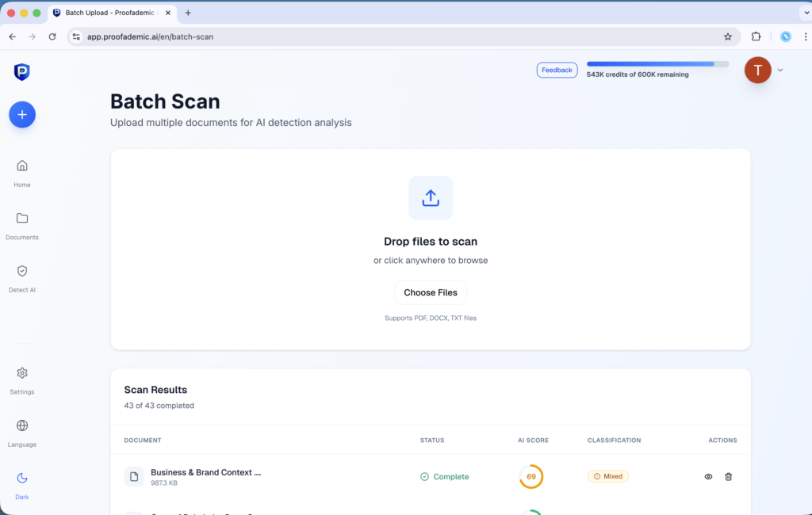This screenshot has width=812, height=515.
Task: Open the Language selector in sidebar
Action: tap(21, 433)
